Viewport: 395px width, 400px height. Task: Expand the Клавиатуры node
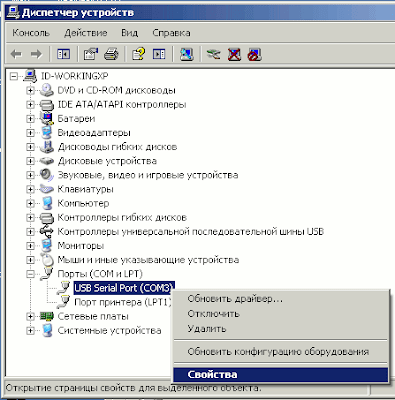coord(30,189)
